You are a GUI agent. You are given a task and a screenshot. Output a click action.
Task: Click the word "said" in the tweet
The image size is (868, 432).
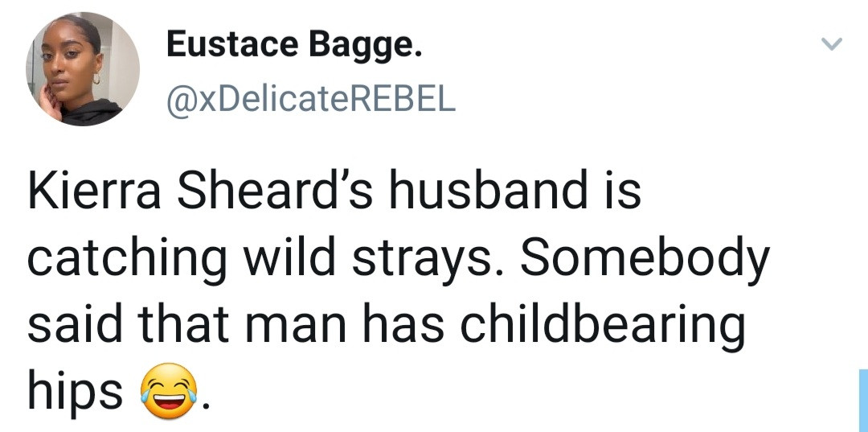pos(71,323)
